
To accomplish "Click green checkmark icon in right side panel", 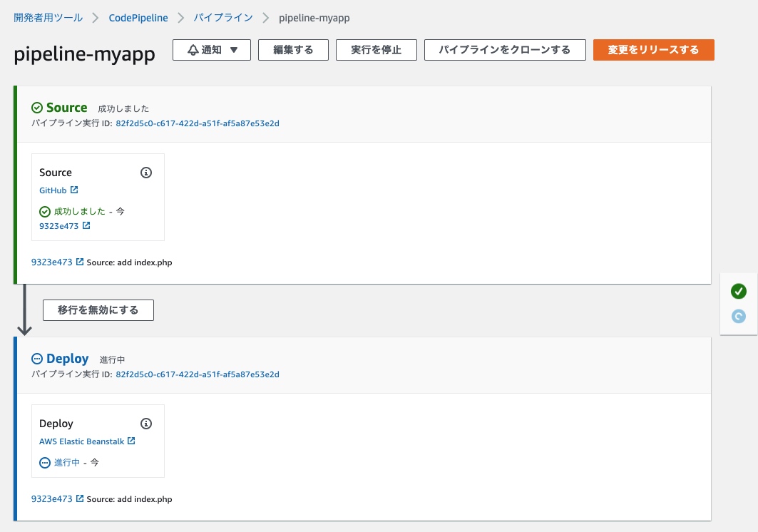I will pos(739,291).
